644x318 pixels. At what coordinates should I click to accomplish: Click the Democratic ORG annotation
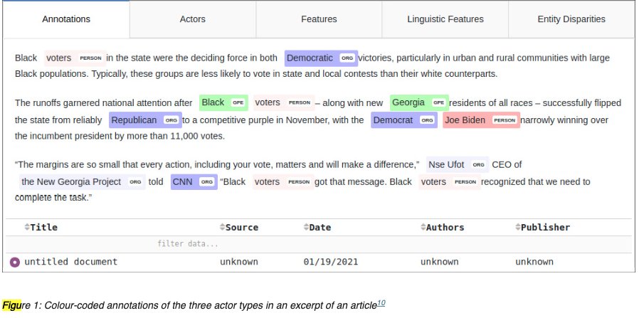click(321, 58)
